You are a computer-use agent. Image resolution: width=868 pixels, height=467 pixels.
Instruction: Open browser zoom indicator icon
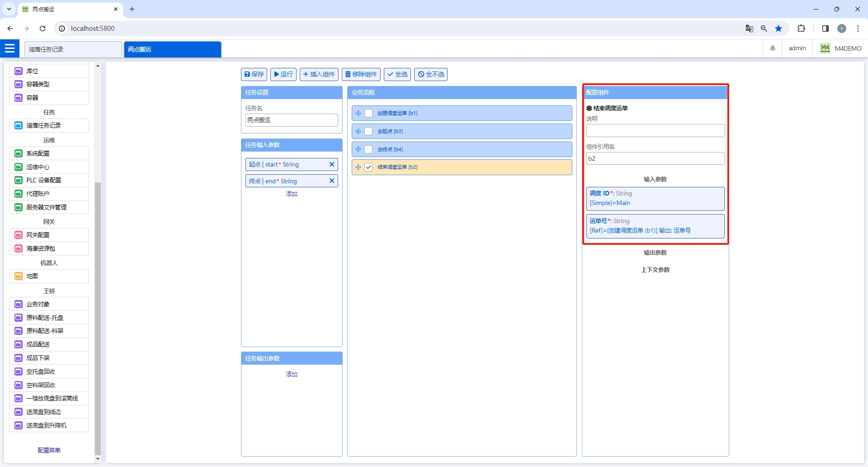point(764,29)
